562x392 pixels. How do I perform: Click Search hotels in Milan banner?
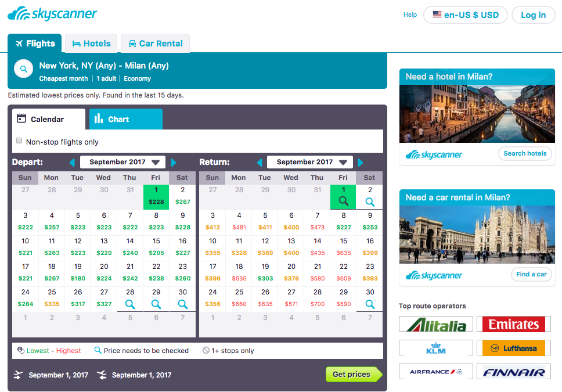pos(525,153)
